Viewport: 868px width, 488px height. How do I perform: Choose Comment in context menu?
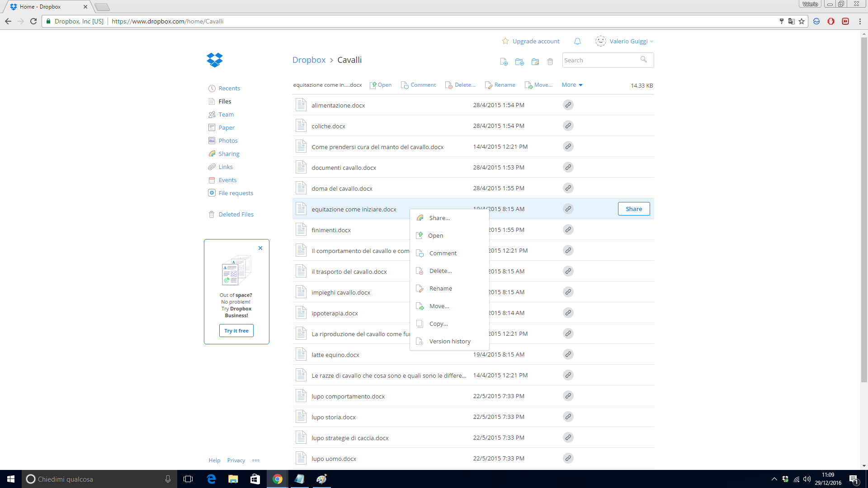449,253
